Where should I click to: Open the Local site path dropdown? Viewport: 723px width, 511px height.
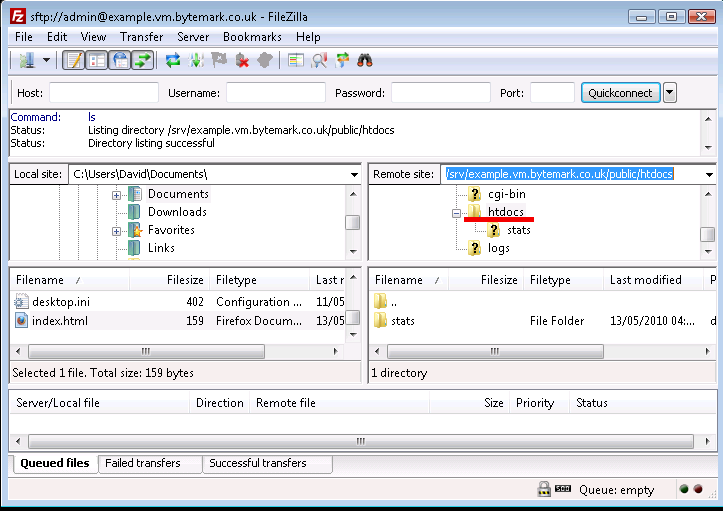point(354,174)
